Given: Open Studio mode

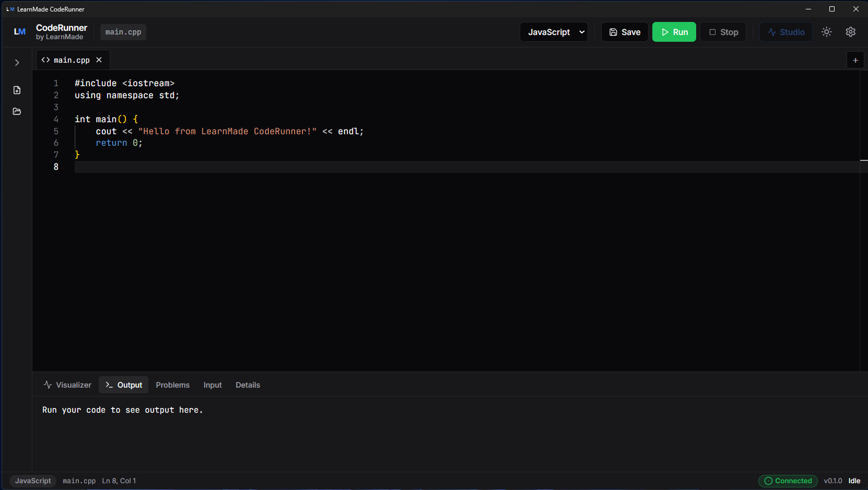Looking at the screenshot, I should (x=786, y=32).
